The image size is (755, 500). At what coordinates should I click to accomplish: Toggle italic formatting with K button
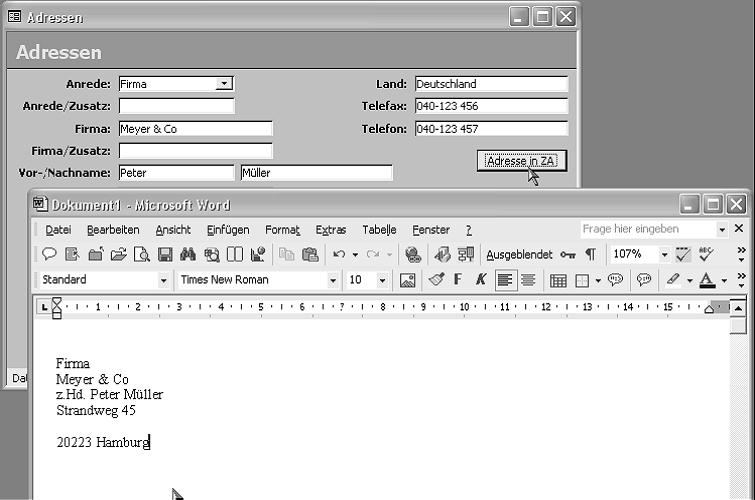tap(481, 280)
